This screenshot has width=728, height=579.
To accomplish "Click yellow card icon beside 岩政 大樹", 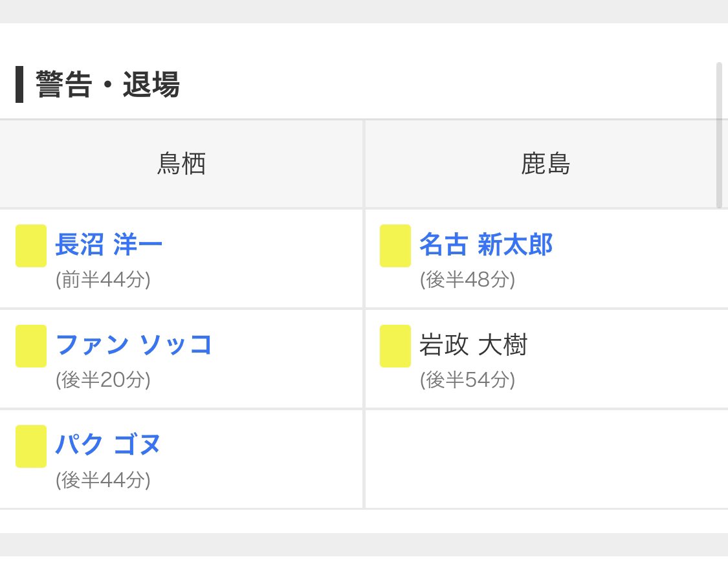I will point(395,346).
